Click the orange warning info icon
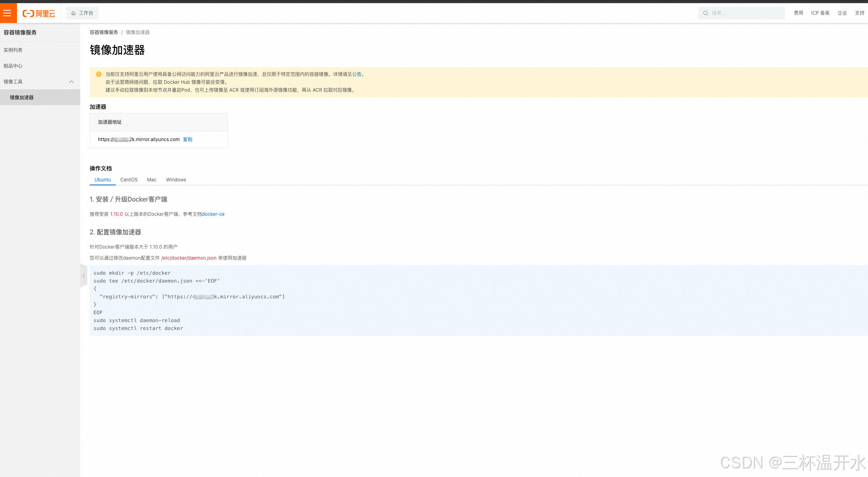 click(99, 74)
